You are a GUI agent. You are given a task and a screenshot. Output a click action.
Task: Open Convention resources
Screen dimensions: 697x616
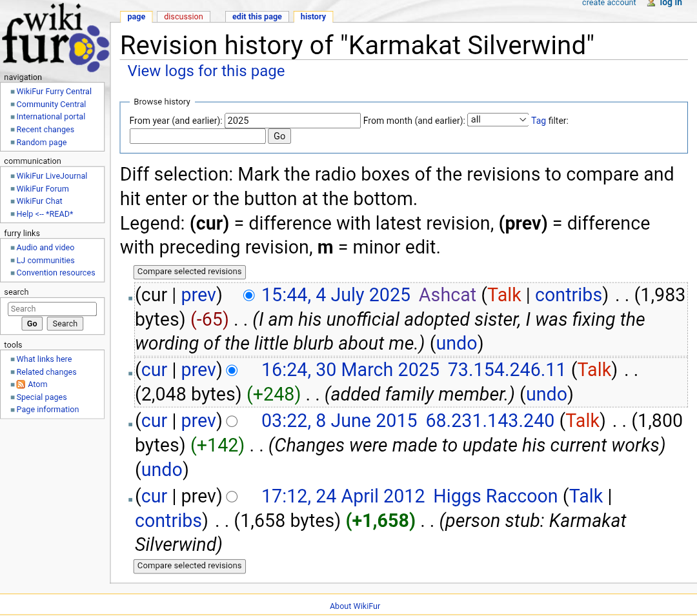tap(56, 273)
